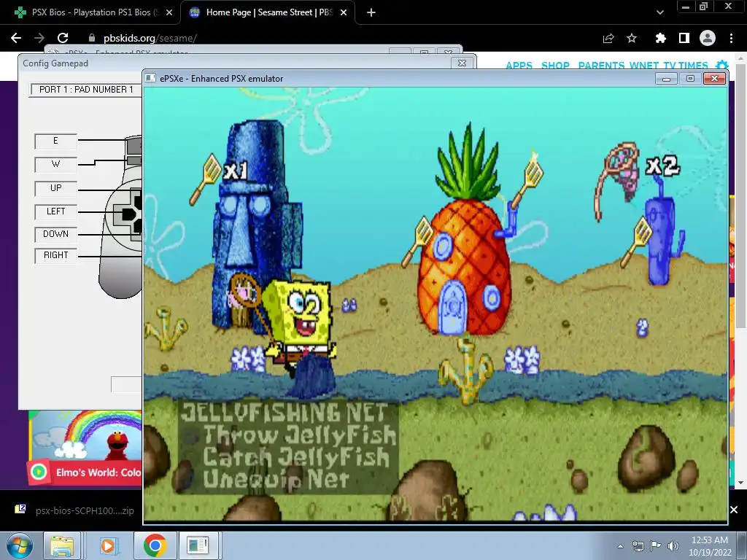Show hidden system tray icons
The width and height of the screenshot is (747, 560).
point(620,546)
